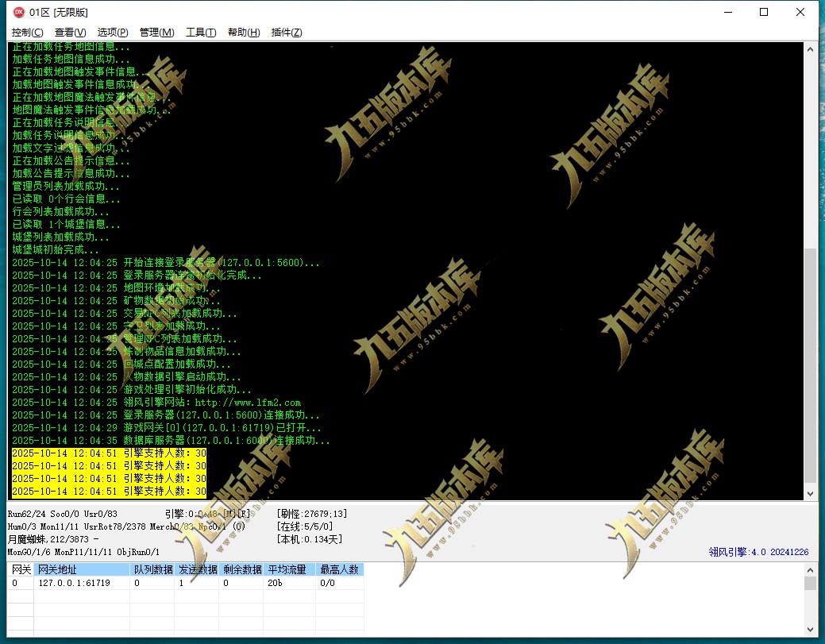This screenshot has height=644, width=825.
Task: Click the log panel scrollbar thumb
Action: [x=810, y=364]
